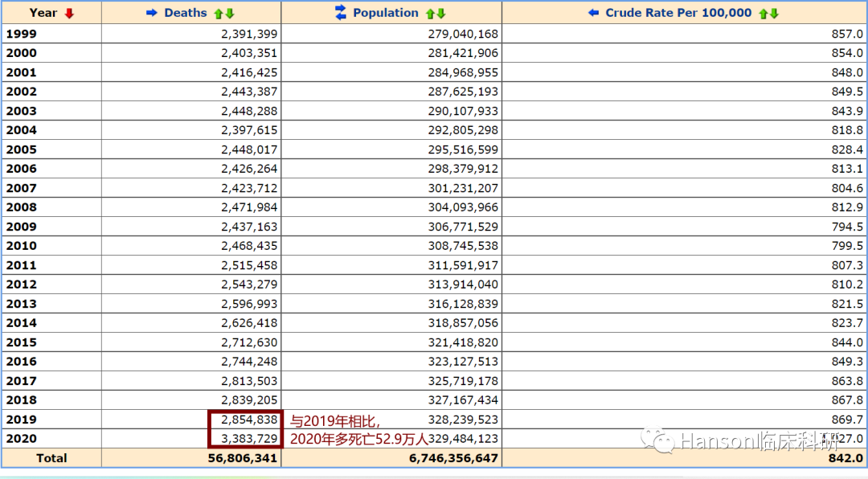This screenshot has height=479, width=868.
Task: Sort Crude Rate ascending with green up arrow
Action: tap(764, 14)
